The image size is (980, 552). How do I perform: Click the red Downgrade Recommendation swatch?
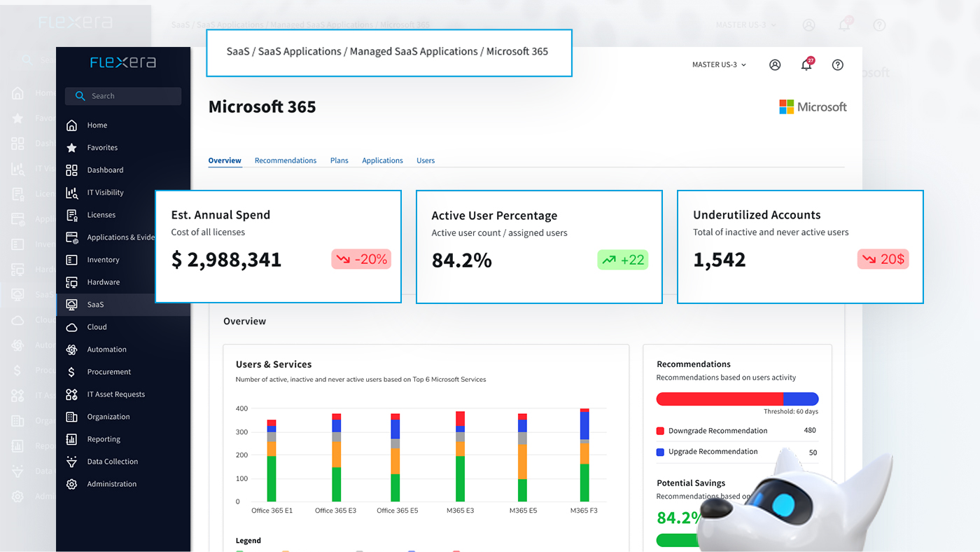point(660,431)
